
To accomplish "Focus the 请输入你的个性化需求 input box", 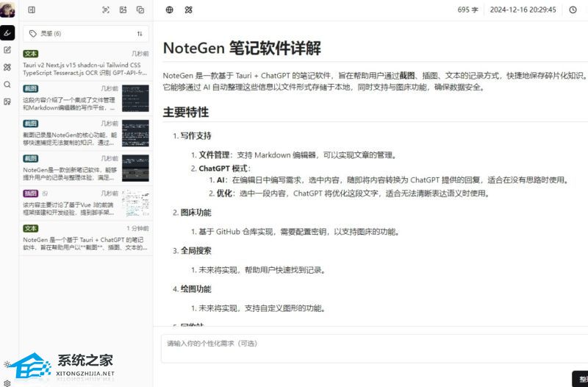I will 374,348.
